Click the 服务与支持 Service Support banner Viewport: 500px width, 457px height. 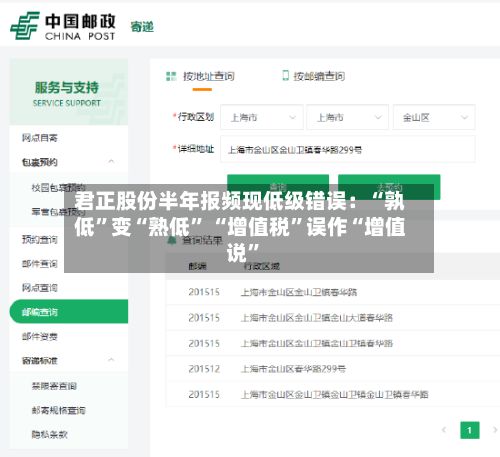pyautogui.click(x=69, y=92)
